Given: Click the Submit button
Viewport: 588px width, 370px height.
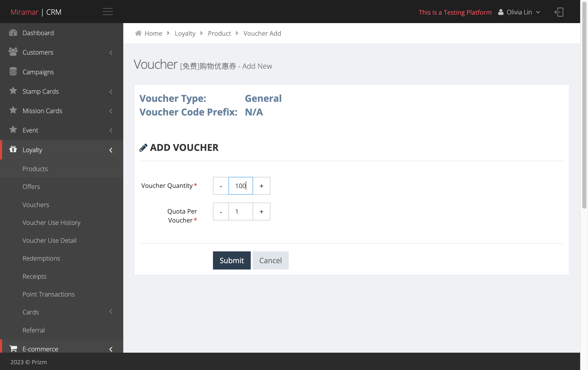Looking at the screenshot, I should (232, 260).
